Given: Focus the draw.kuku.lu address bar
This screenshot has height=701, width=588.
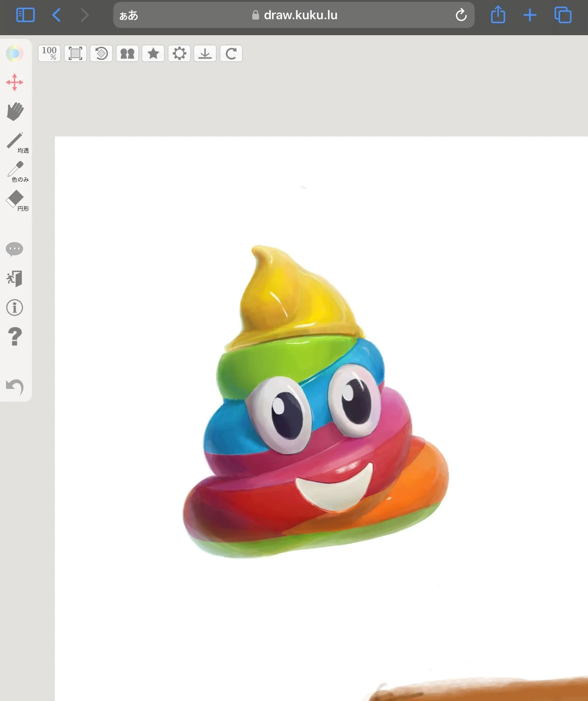Looking at the screenshot, I should (294, 15).
